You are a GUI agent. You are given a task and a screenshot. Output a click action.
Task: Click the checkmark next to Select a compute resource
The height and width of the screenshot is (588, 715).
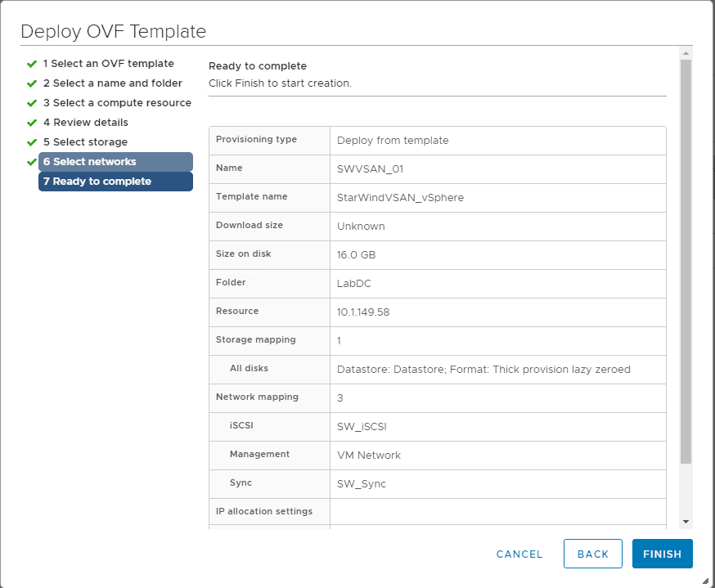pyautogui.click(x=32, y=103)
